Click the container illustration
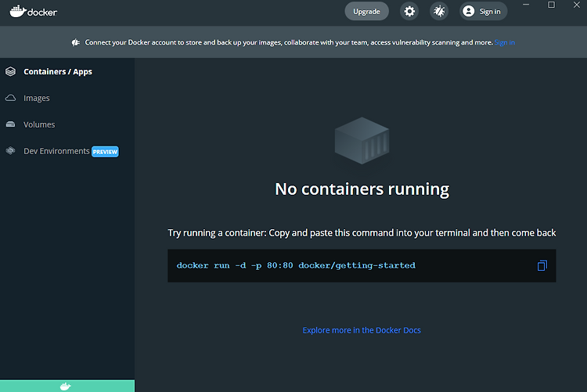This screenshot has width=587, height=392. 362,140
